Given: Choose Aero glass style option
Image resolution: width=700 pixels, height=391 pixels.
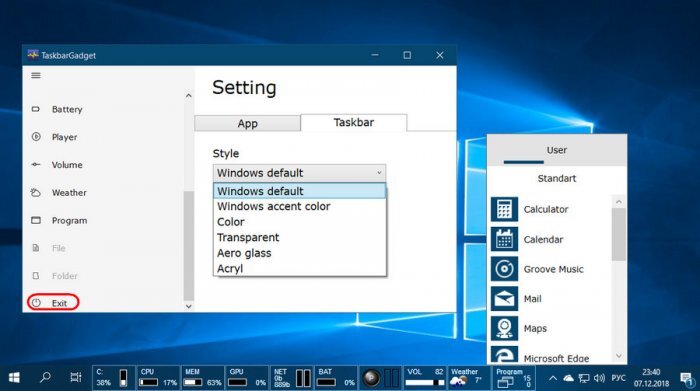Looking at the screenshot, I should [x=299, y=253].
